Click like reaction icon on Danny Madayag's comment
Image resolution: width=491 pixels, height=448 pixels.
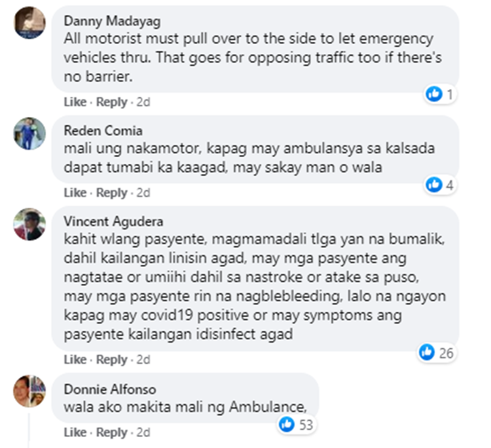[434, 94]
